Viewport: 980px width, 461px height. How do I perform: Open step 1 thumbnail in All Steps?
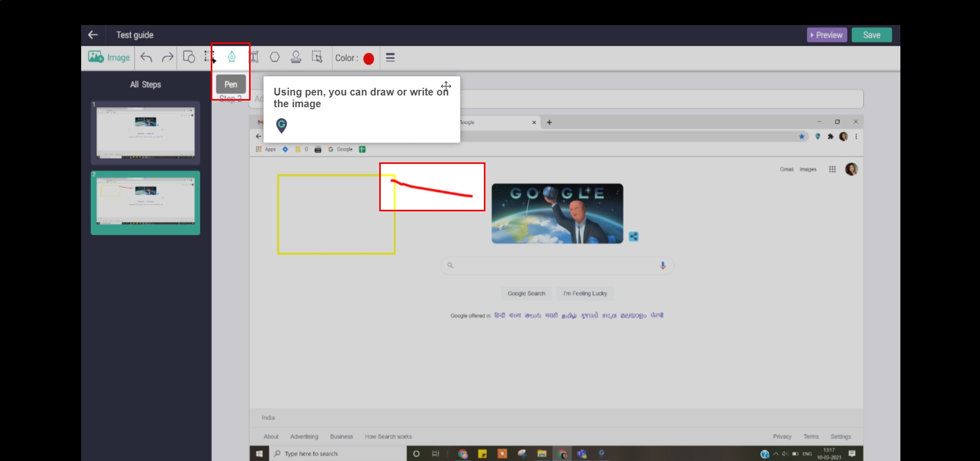point(145,133)
